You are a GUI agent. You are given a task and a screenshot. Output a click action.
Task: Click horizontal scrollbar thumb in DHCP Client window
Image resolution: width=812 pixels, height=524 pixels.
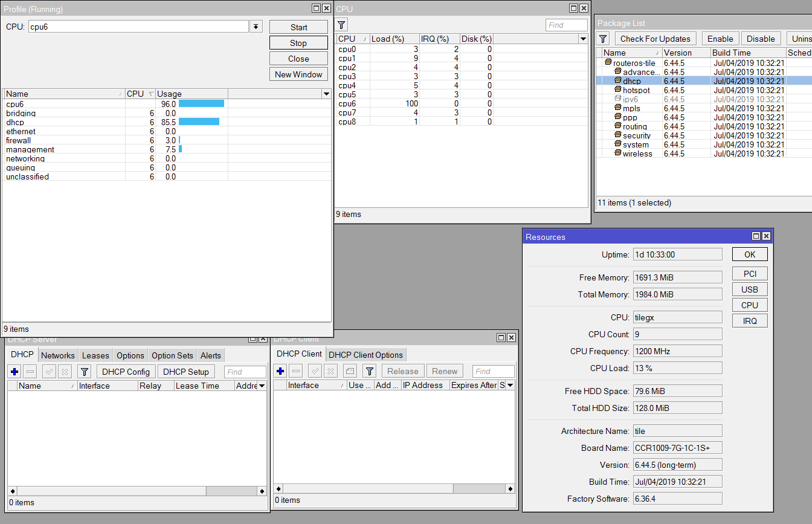point(368,489)
